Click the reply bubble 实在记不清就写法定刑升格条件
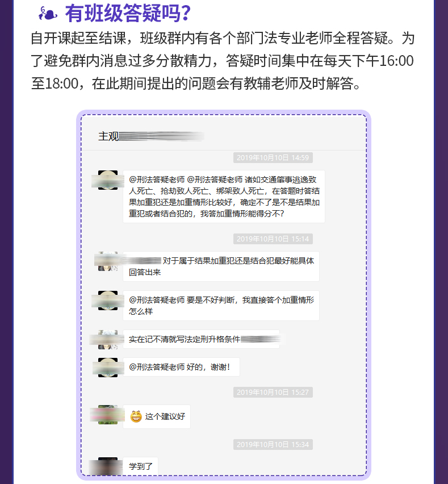Viewport: 448px width, 484px height. click(201, 339)
